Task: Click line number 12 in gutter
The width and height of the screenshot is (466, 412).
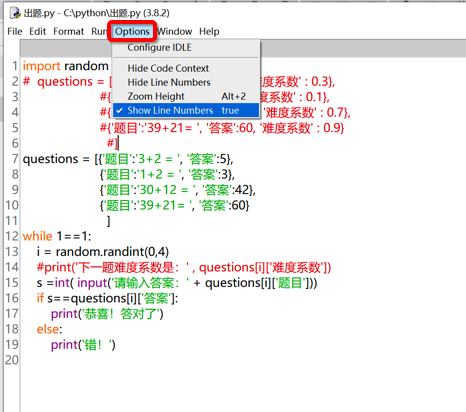Action: (x=12, y=236)
